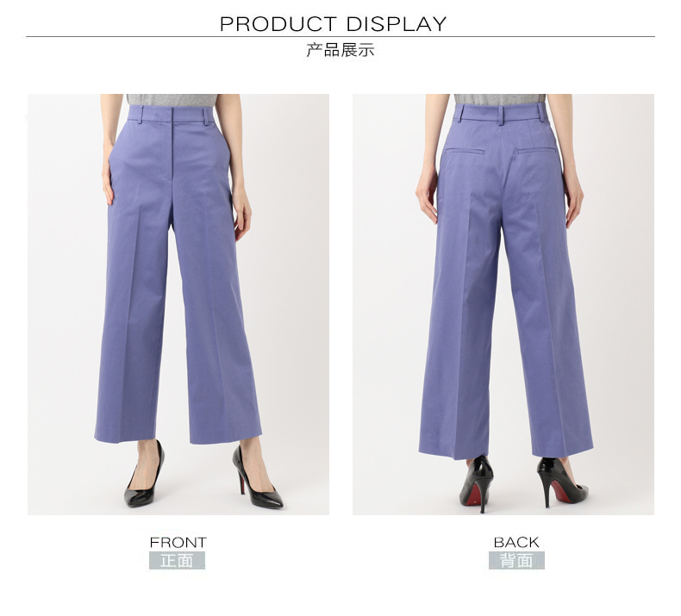Click the gray top in front photo
The height and width of the screenshot is (616, 681).
[x=172, y=99]
